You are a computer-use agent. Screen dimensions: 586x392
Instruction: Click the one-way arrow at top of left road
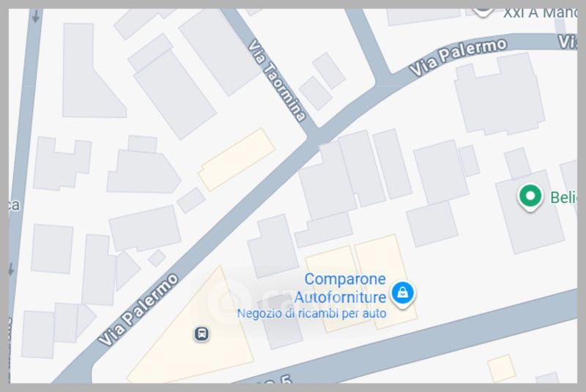(x=36, y=16)
